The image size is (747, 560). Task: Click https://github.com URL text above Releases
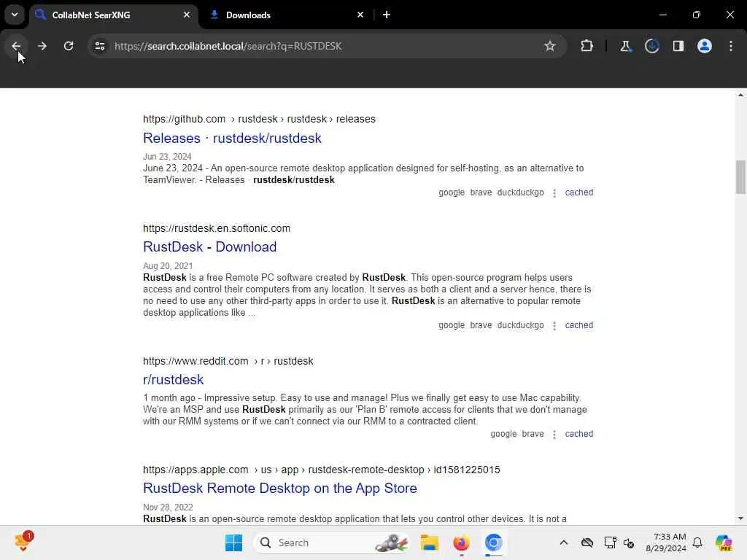(x=184, y=119)
